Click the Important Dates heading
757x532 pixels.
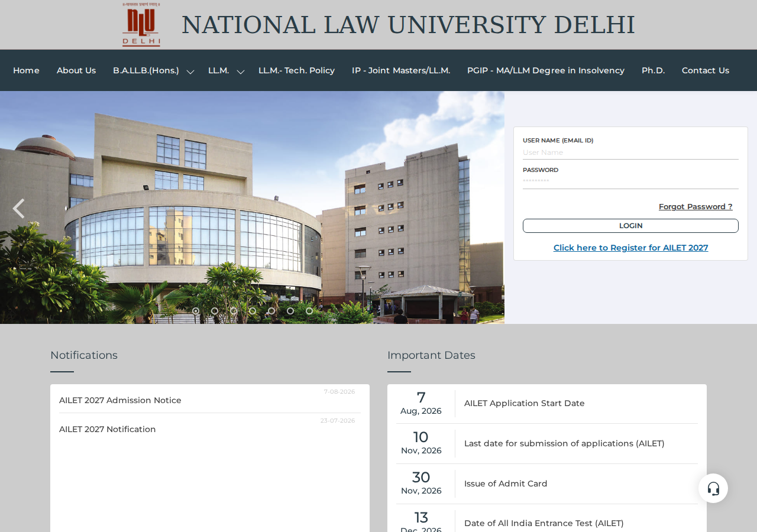pyautogui.click(x=431, y=355)
